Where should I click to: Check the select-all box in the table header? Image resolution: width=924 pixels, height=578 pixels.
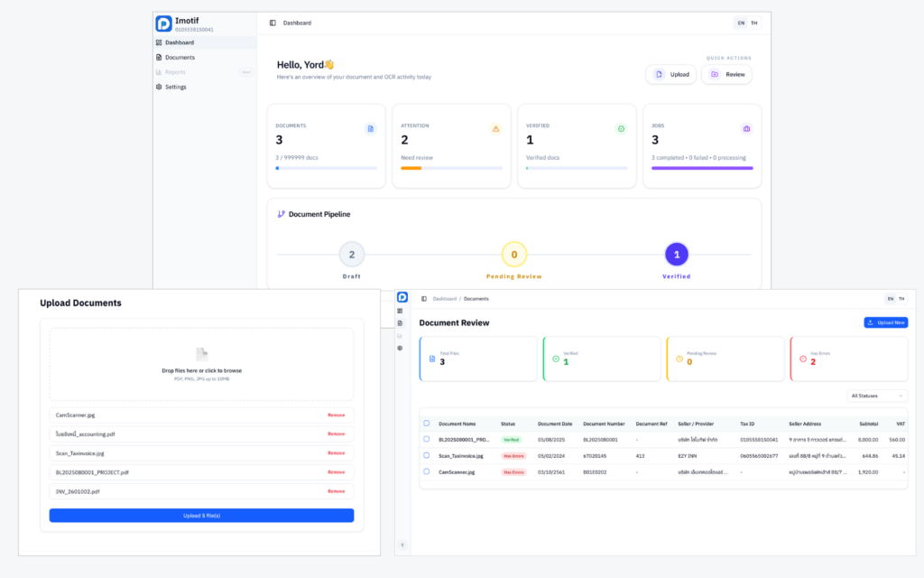(427, 424)
